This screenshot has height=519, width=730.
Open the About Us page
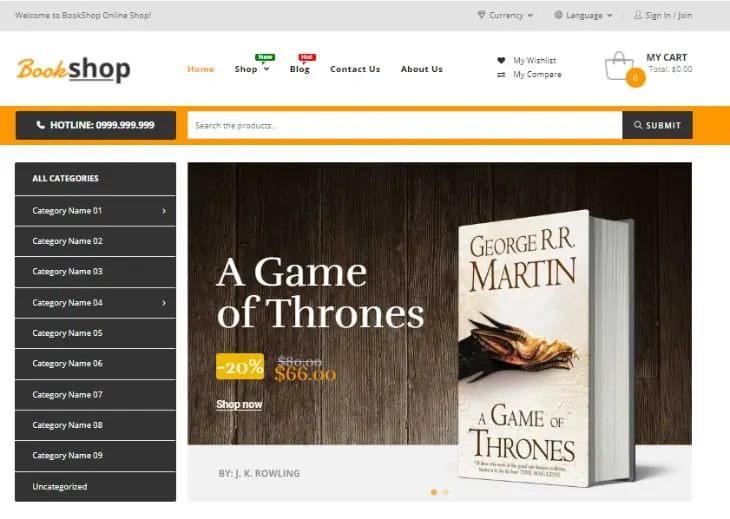tap(422, 69)
